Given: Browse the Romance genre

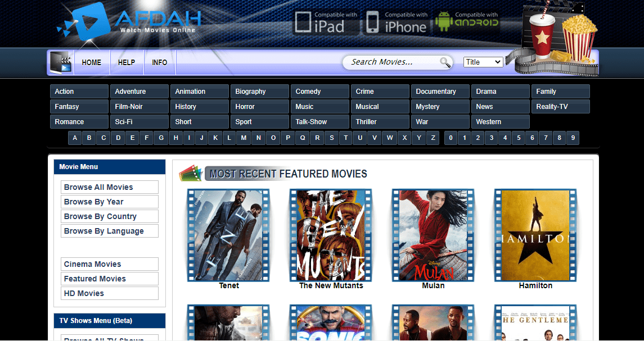Looking at the screenshot, I should pyautogui.click(x=79, y=122).
